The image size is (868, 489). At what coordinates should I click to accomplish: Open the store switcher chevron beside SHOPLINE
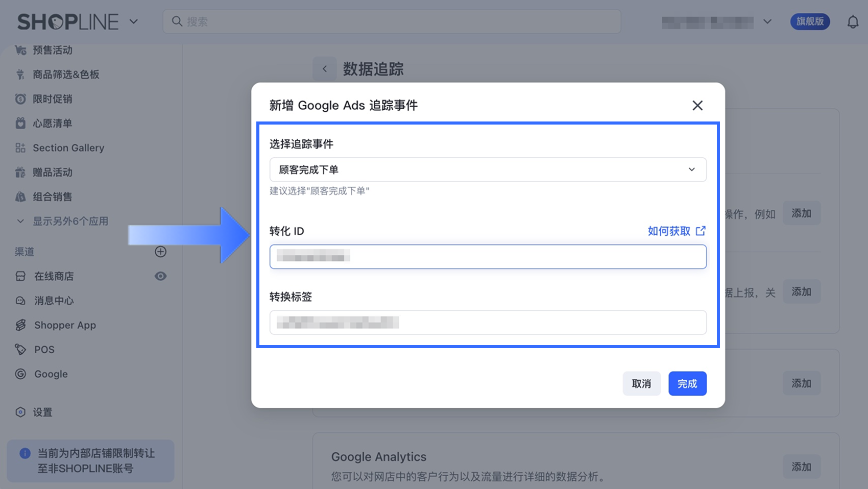(134, 21)
